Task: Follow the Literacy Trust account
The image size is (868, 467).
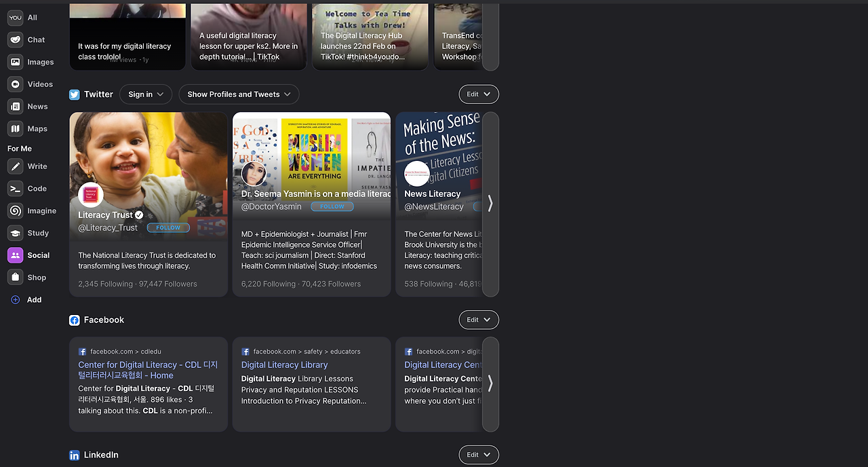Action: (x=168, y=227)
